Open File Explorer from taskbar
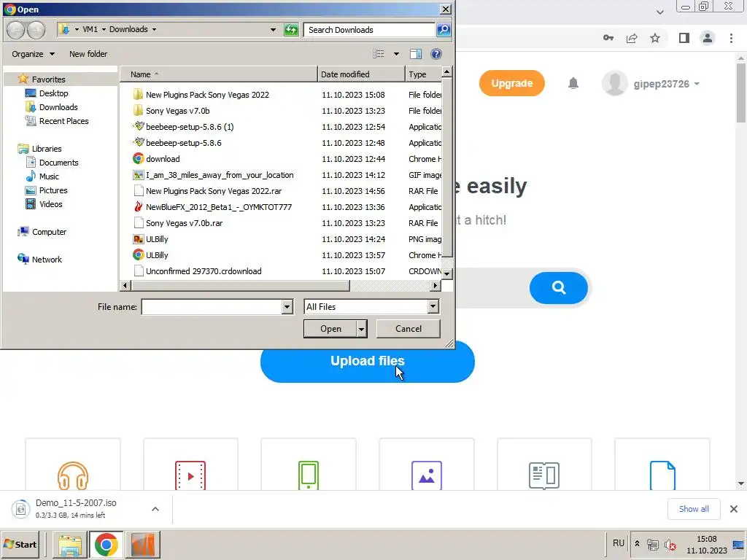This screenshot has height=560, width=747. pos(69,544)
